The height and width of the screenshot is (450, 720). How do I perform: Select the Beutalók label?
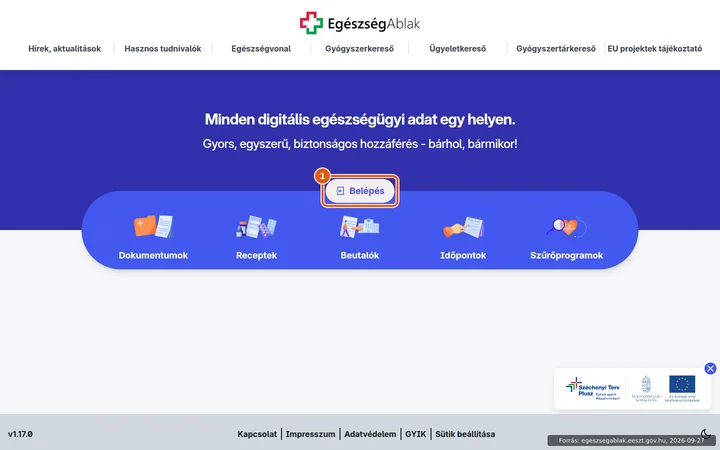pos(360,255)
